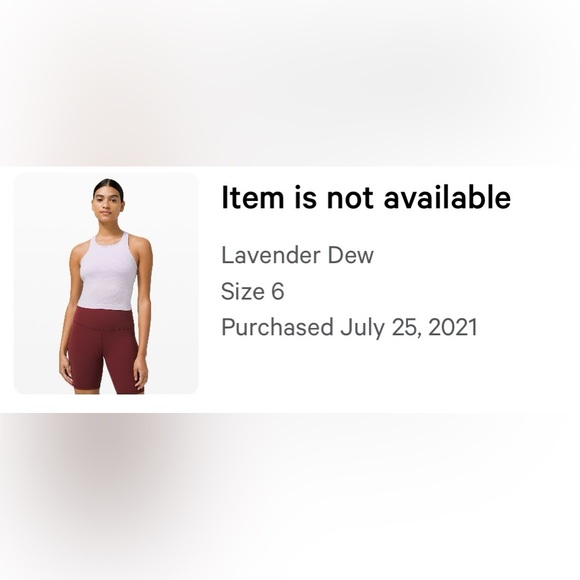Open the lavender tank top product thumbnail
The width and height of the screenshot is (580, 580).
click(x=106, y=283)
